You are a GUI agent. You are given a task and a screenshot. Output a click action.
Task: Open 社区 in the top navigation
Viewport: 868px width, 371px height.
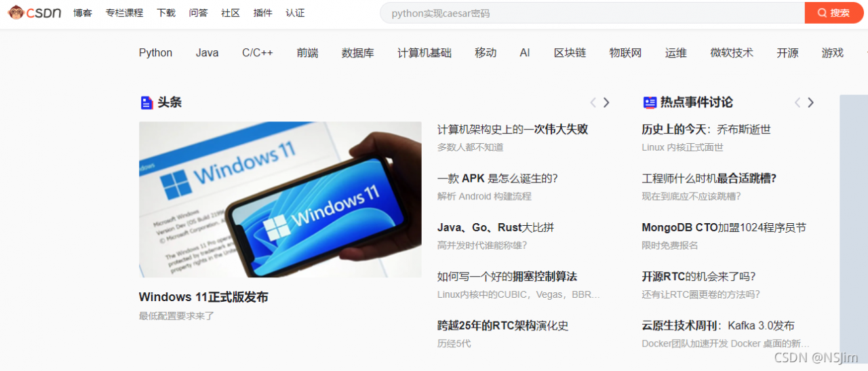click(231, 13)
